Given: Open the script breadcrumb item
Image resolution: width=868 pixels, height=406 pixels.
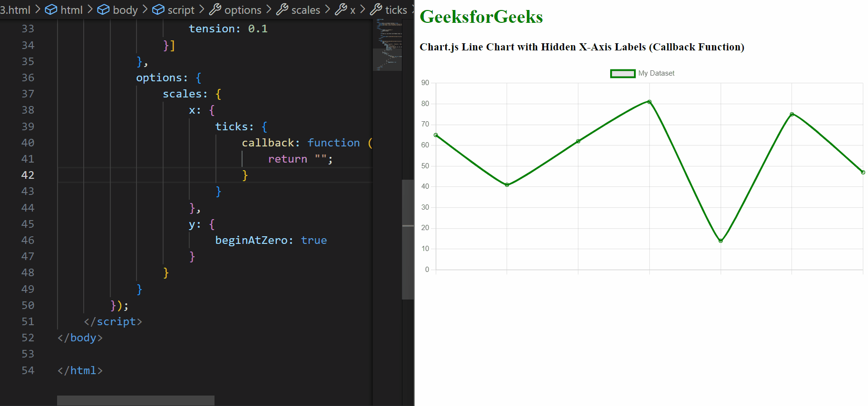Looking at the screenshot, I should pyautogui.click(x=181, y=10).
